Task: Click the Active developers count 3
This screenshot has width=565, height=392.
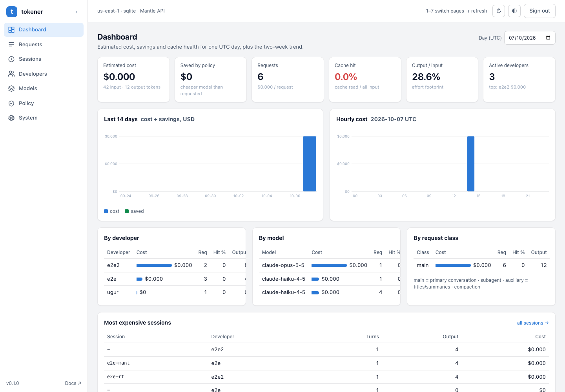Action: pyautogui.click(x=492, y=77)
